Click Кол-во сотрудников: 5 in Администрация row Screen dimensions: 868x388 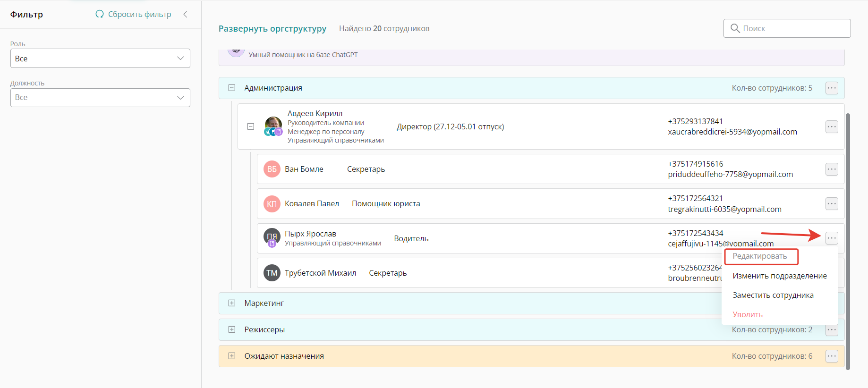pyautogui.click(x=772, y=88)
